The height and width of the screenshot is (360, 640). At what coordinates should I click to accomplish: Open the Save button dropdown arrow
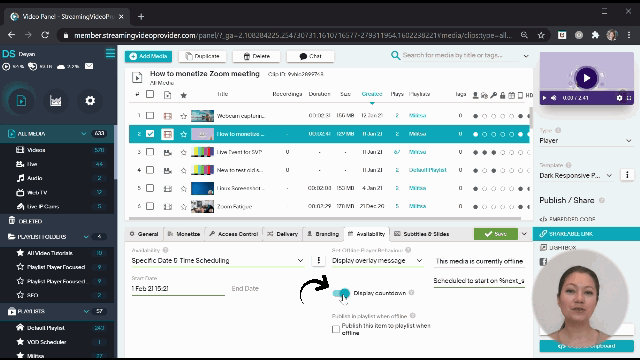coord(524,234)
